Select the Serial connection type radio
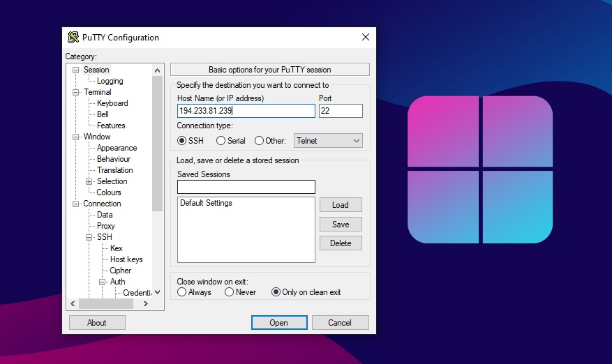Image resolution: width=612 pixels, height=364 pixels. (221, 141)
